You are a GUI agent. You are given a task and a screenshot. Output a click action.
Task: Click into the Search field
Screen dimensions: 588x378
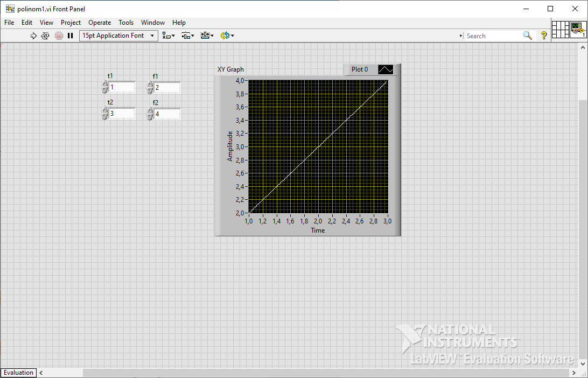point(493,36)
